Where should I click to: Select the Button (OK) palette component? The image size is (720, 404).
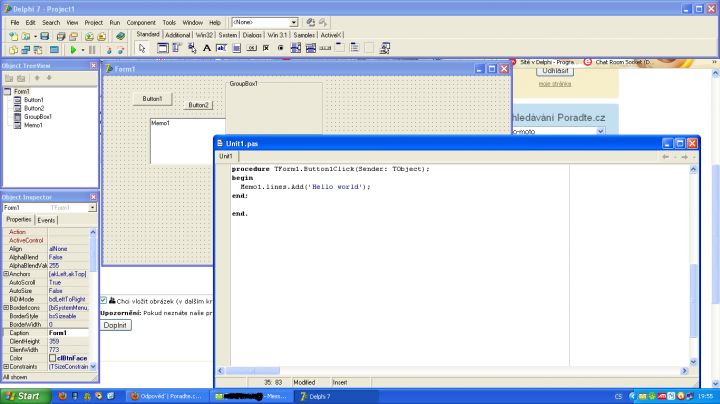[251, 48]
